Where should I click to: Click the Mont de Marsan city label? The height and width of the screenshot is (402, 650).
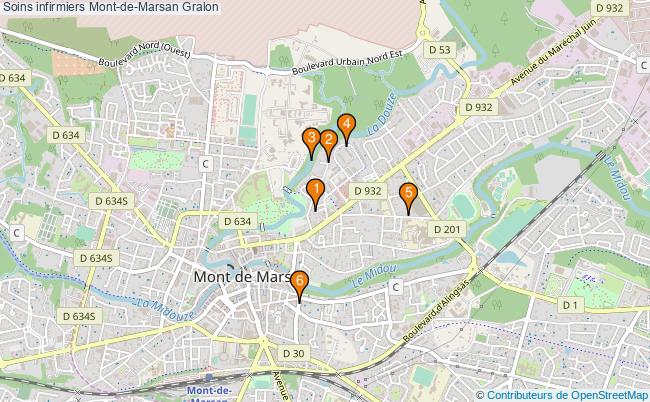pyautogui.click(x=243, y=277)
